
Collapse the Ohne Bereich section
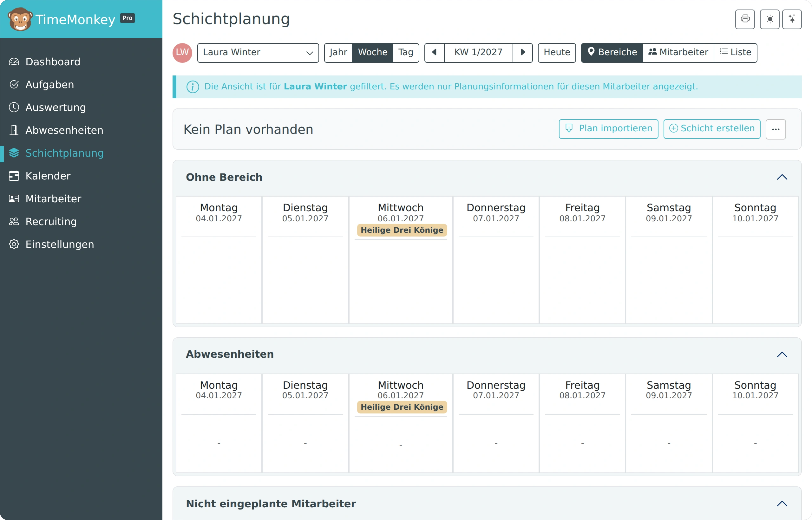pyautogui.click(x=782, y=177)
